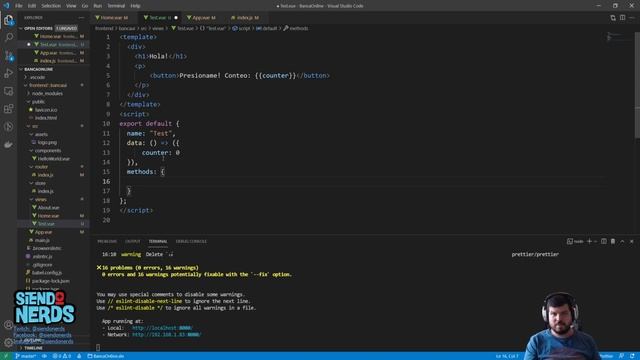This screenshot has height=360, width=640.
Task: Open the notifications bell in the status bar
Action: [632, 356]
